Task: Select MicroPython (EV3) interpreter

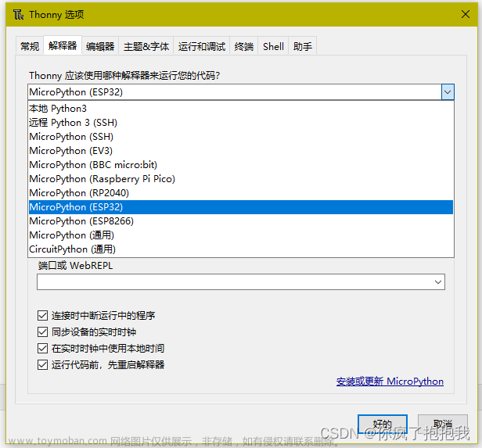Action: (241, 151)
